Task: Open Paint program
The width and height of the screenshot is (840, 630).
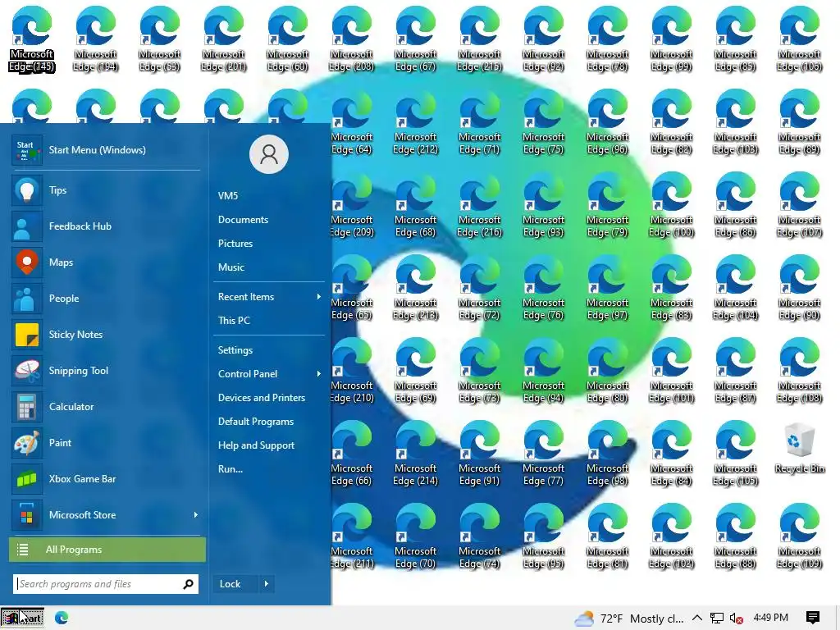Action: (x=106, y=443)
